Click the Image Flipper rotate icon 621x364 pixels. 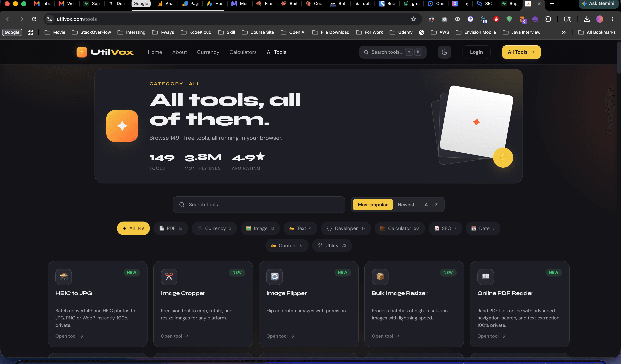click(275, 277)
